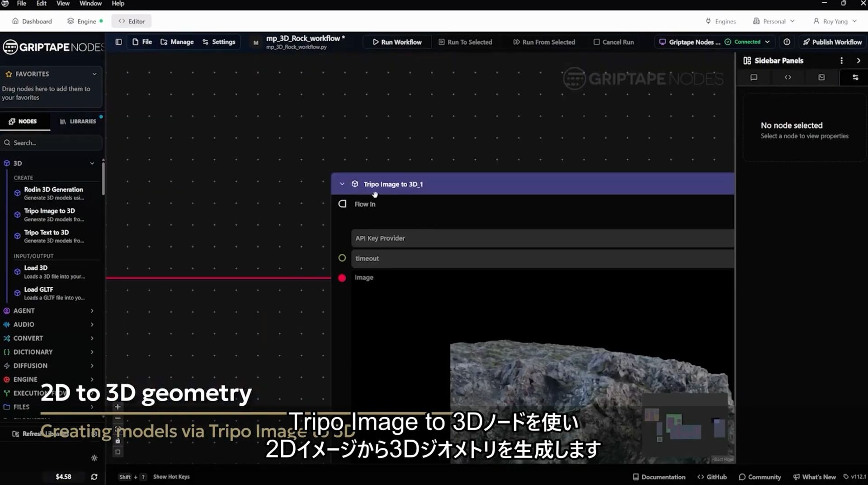868x485 pixels.
Task: Zoom in on the canvas
Action: coord(118,407)
